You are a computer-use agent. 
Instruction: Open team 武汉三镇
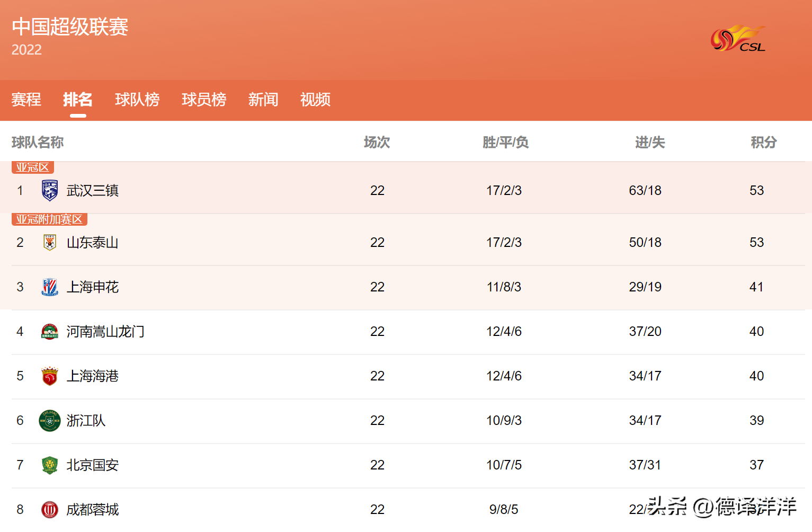click(93, 190)
